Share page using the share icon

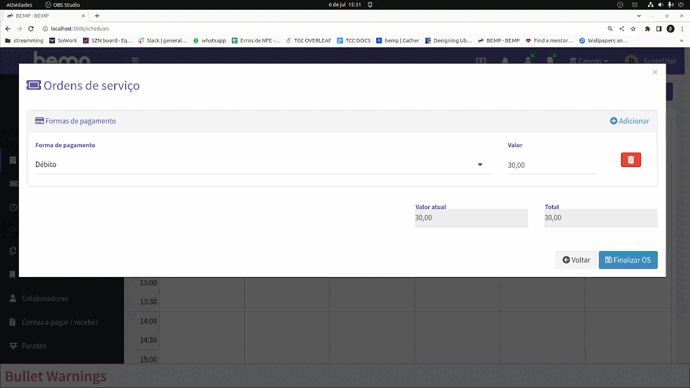tap(621, 29)
